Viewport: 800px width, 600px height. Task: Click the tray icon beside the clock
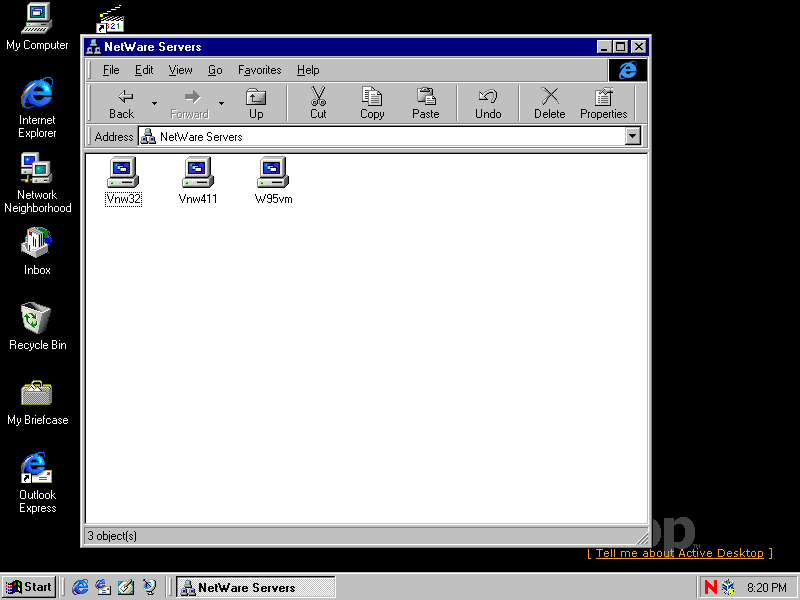click(x=729, y=587)
